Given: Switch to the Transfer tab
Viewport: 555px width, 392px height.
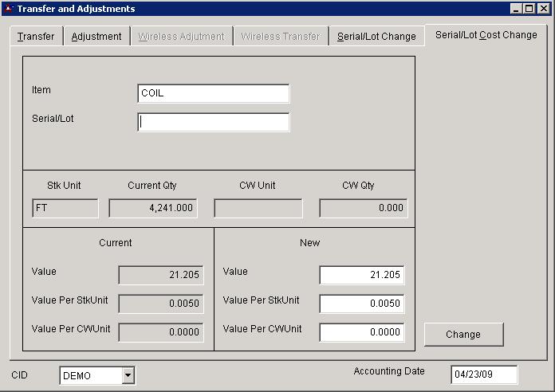Looking at the screenshot, I should [36, 37].
